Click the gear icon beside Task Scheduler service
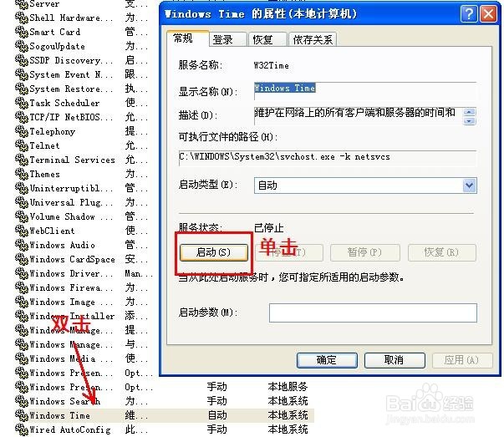This screenshot has height=437, width=504. click(22, 103)
